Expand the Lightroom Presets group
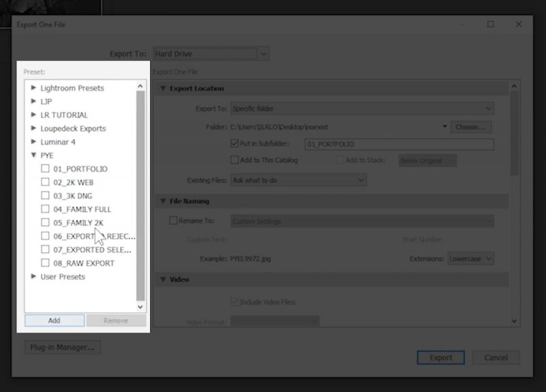 pyautogui.click(x=33, y=88)
